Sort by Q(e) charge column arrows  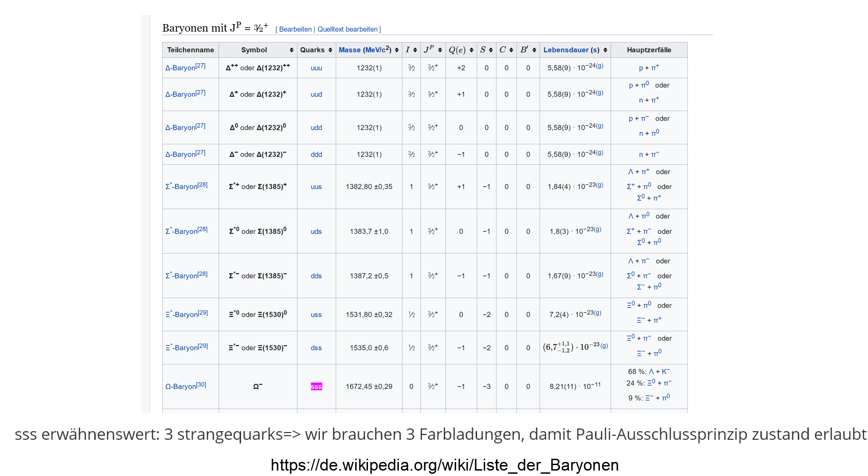(471, 50)
